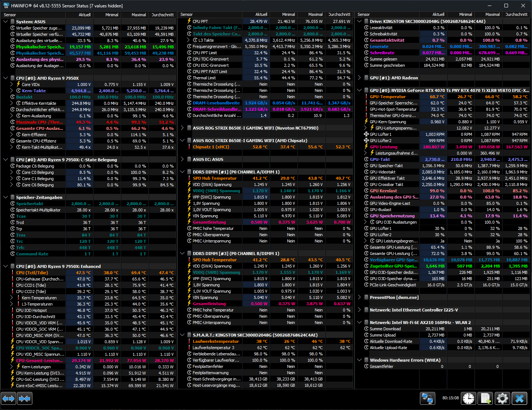
Task: Select the Maximale CPU-/Thre... row
Action: coord(89,122)
